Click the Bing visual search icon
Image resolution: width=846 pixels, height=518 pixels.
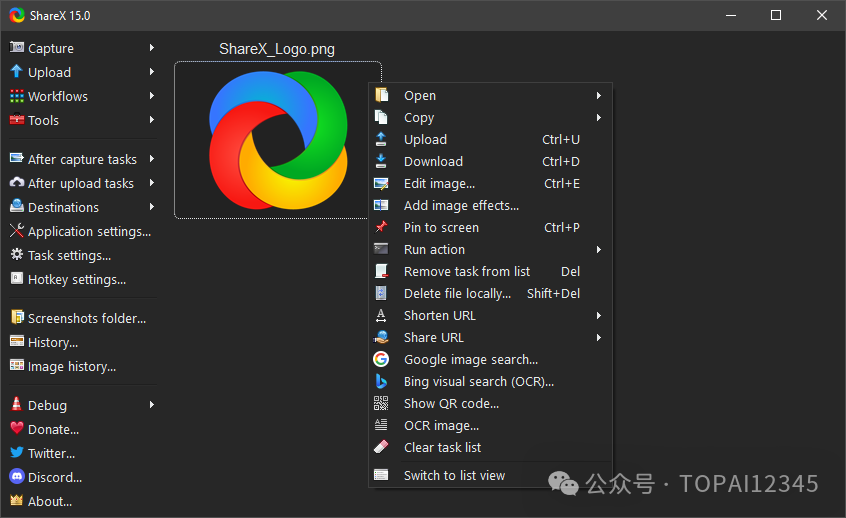[381, 382]
